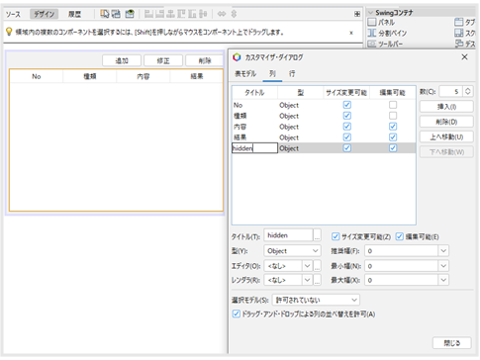Click the 追加 button in the design form
This screenshot has width=480, height=360.
pos(122,61)
